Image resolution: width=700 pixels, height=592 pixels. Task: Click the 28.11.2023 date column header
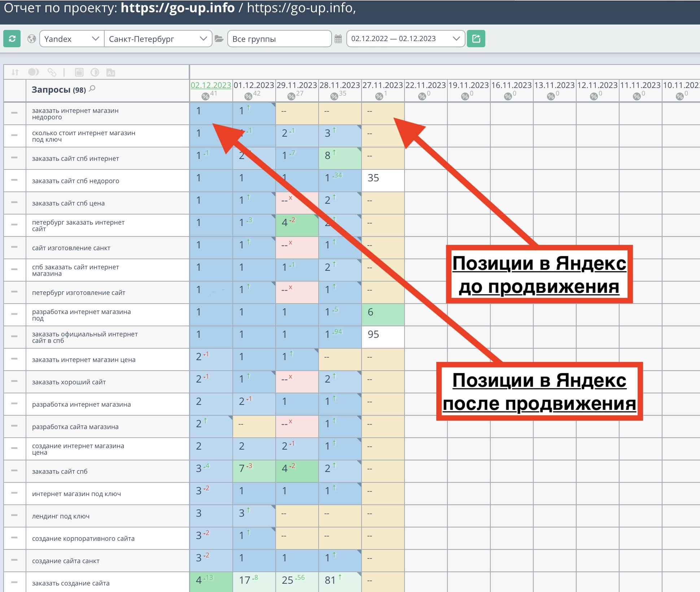(340, 85)
